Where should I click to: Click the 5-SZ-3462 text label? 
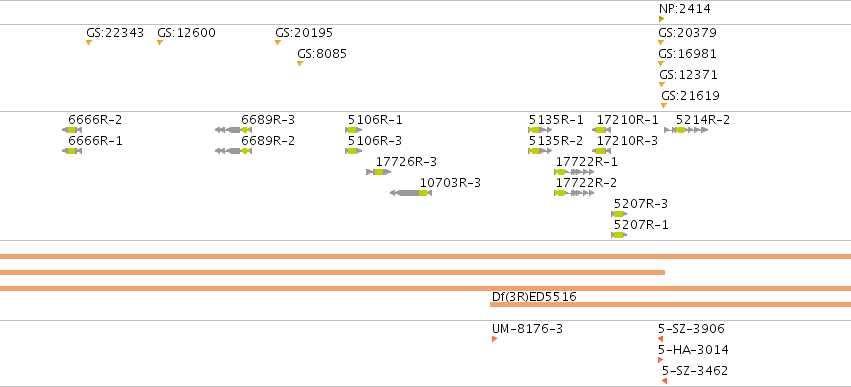[x=695, y=371]
